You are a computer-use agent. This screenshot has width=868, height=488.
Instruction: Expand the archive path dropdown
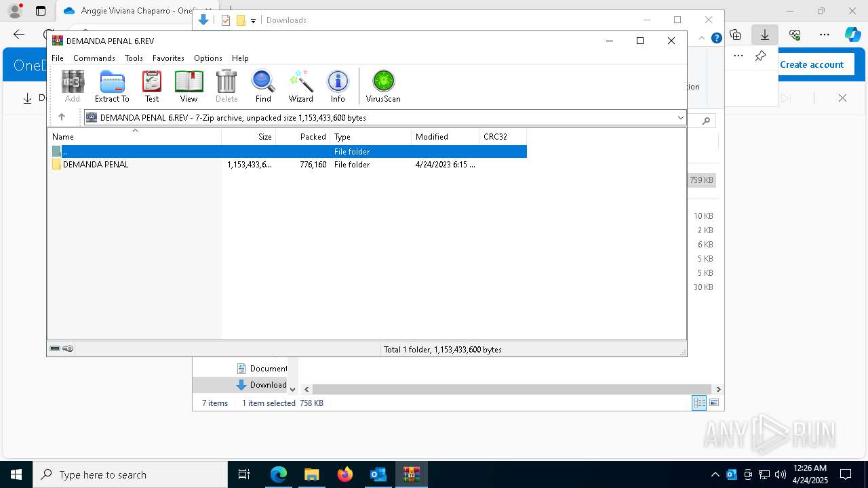click(680, 117)
